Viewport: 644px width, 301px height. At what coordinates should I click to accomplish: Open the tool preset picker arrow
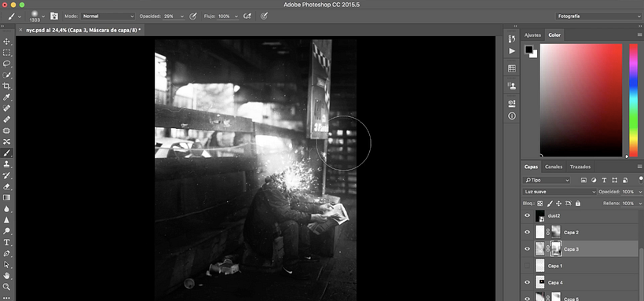(20, 17)
